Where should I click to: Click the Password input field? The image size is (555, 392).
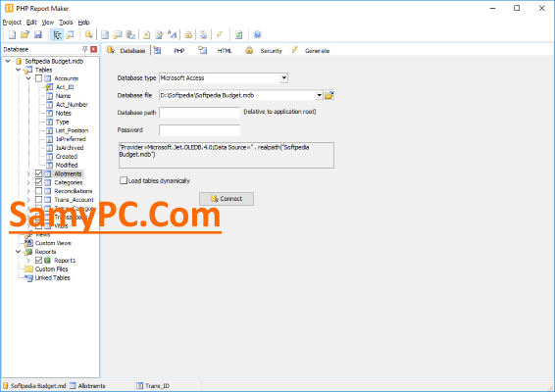(200, 129)
